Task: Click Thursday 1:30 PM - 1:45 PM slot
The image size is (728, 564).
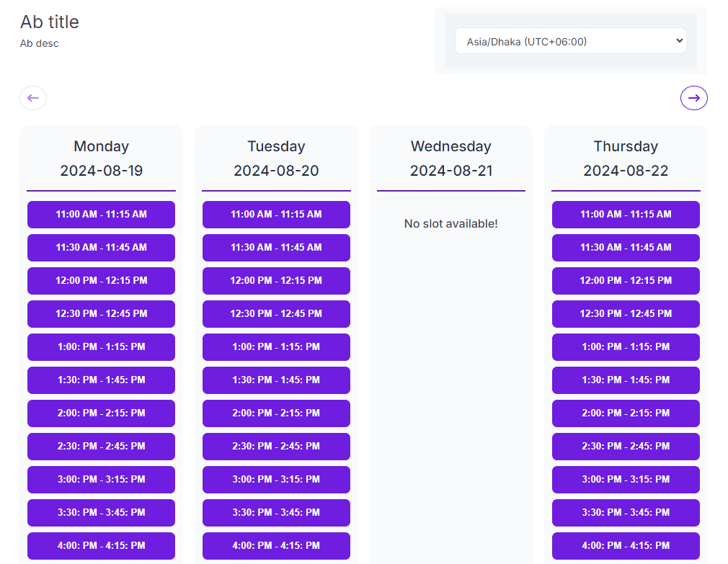Action: [x=626, y=380]
